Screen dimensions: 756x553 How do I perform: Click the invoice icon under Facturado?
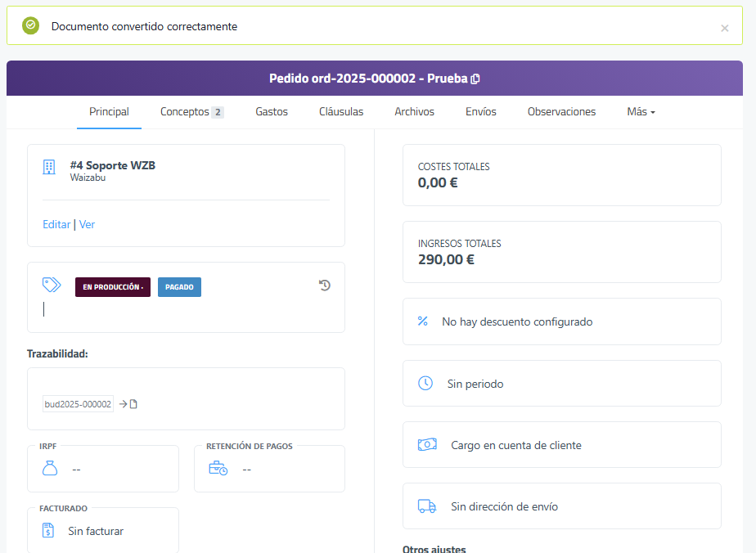(48, 531)
